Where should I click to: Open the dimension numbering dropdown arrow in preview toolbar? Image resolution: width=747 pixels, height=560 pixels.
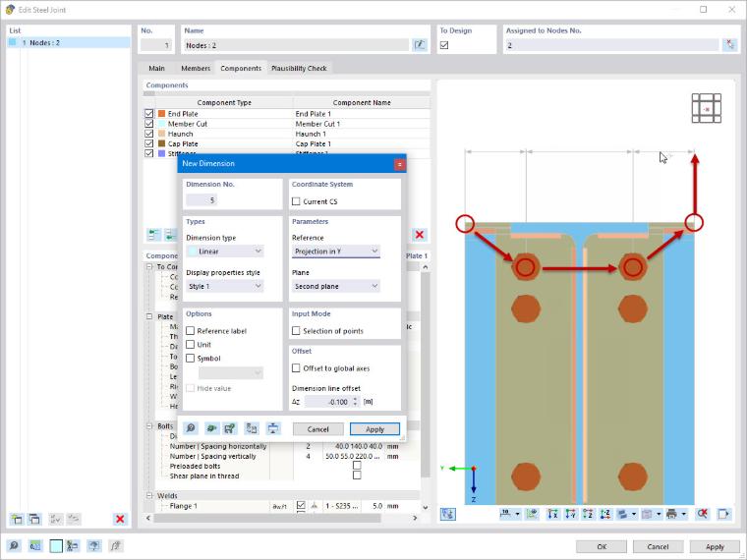(517, 514)
